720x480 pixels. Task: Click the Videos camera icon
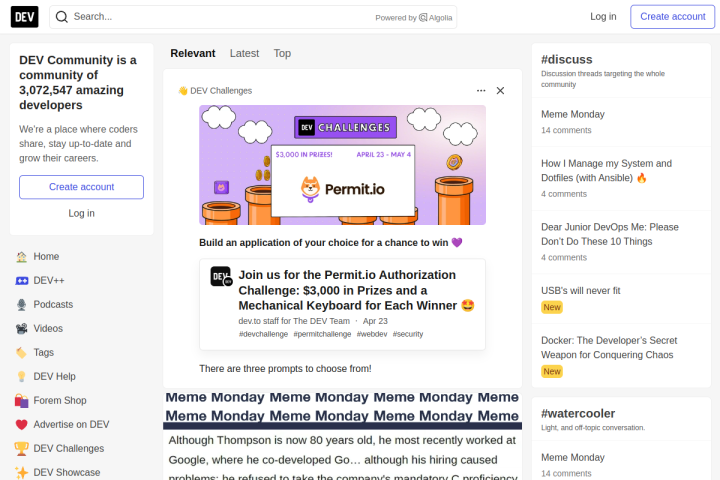[22, 328]
